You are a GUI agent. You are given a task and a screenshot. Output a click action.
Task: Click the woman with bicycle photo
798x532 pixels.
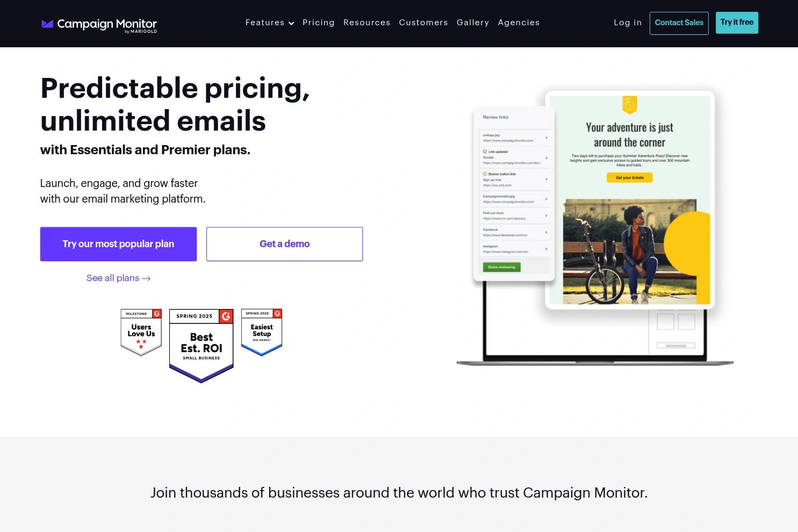pos(630,251)
